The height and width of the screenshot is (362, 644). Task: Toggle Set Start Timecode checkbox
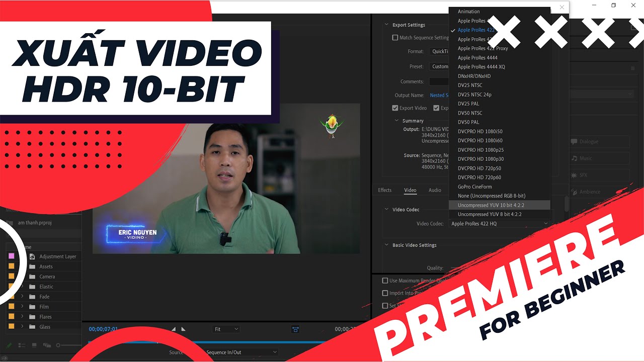coord(385,306)
